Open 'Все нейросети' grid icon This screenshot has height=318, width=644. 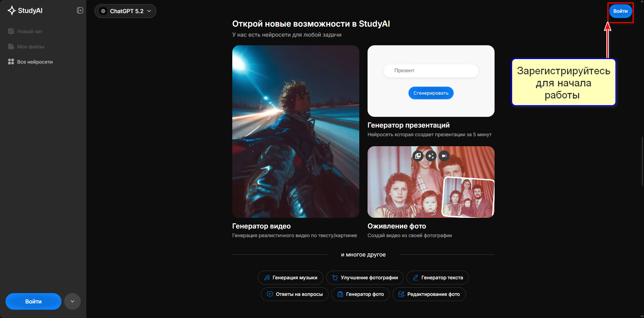(x=10, y=62)
